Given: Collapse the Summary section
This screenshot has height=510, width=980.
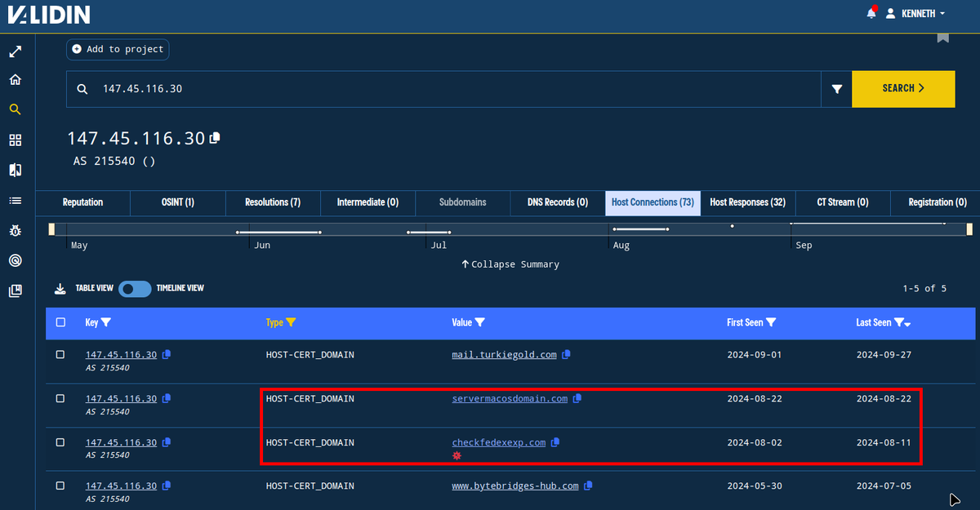Looking at the screenshot, I should [510, 264].
